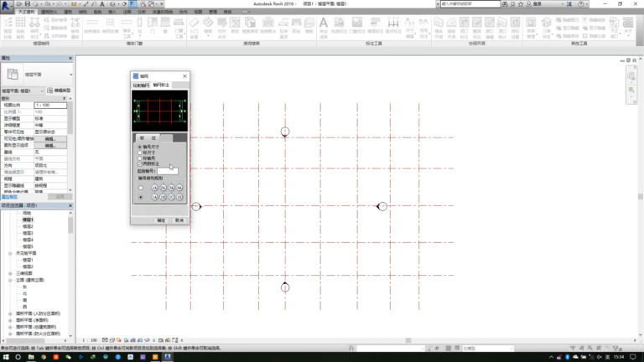Viewport: 644px width, 362px height.
Task: Click the Save icon in quick access toolbar
Action: 27,3
